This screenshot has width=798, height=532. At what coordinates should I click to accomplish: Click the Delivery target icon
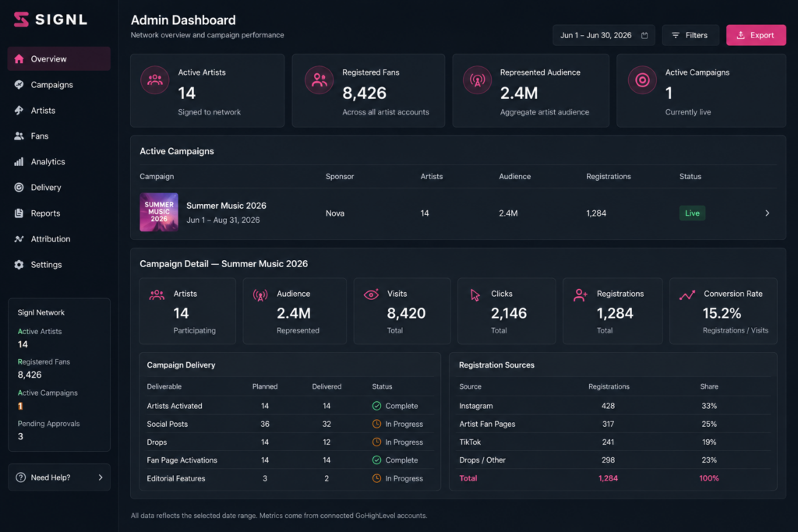point(19,187)
